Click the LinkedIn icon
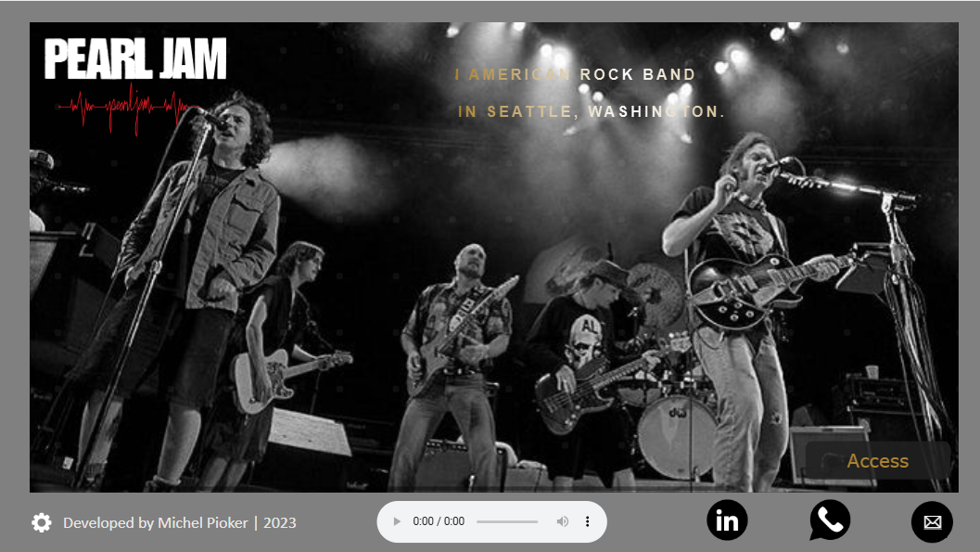The image size is (980, 552). [727, 520]
